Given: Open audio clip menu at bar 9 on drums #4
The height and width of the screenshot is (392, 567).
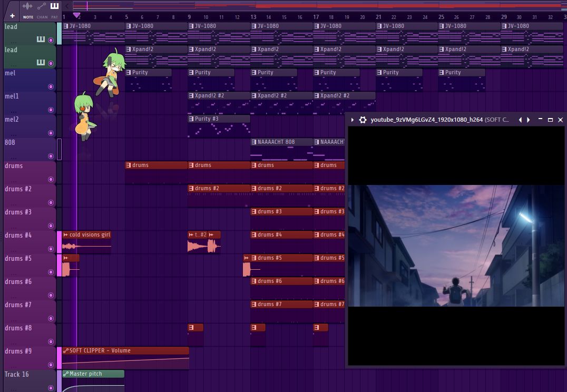Looking at the screenshot, I should [x=191, y=234].
